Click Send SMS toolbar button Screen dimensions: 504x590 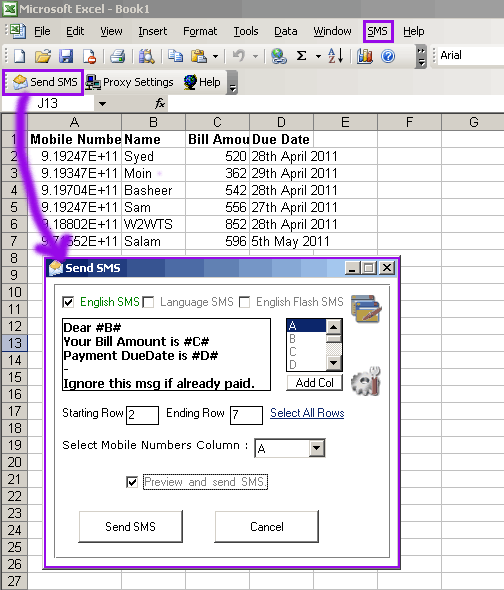(45, 82)
